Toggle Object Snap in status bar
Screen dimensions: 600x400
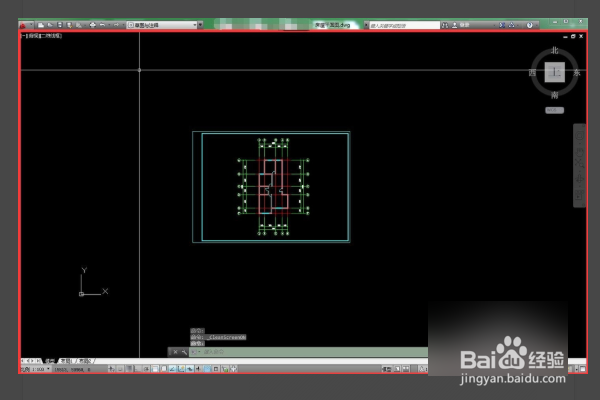pyautogui.click(x=155, y=369)
